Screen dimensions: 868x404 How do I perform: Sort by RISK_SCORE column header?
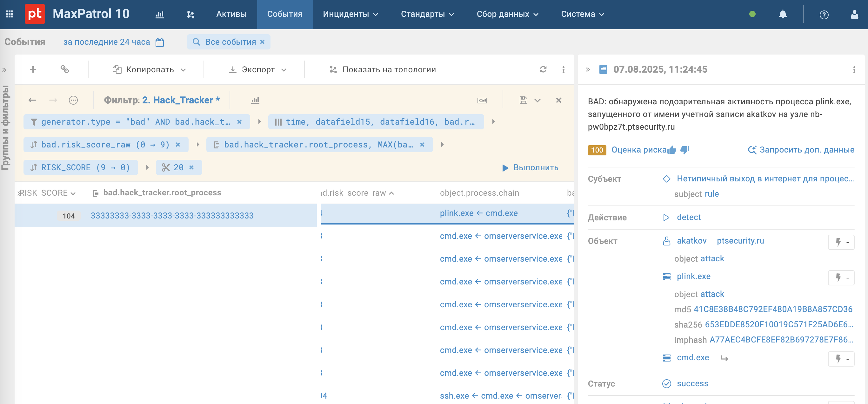47,193
